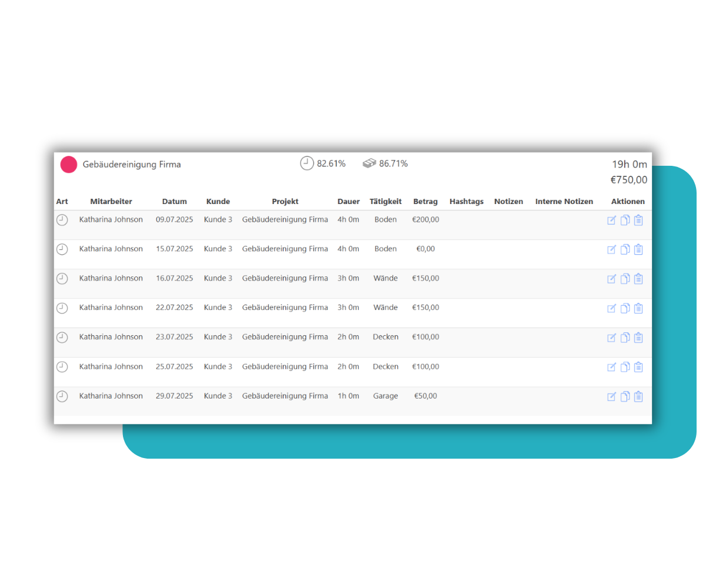The height and width of the screenshot is (588, 706).
Task: Click the Tätigkeit column header
Action: pyautogui.click(x=385, y=201)
